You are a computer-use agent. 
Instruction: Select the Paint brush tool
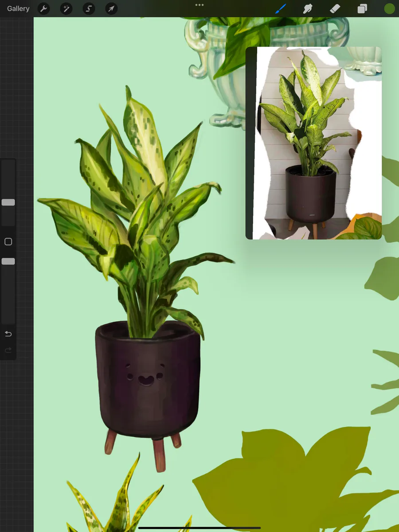tap(281, 8)
